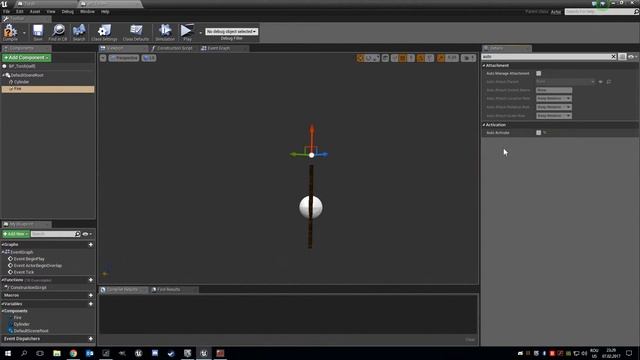640x360 pixels.
Task: Toggle the scale snapping icon
Action: (x=440, y=58)
